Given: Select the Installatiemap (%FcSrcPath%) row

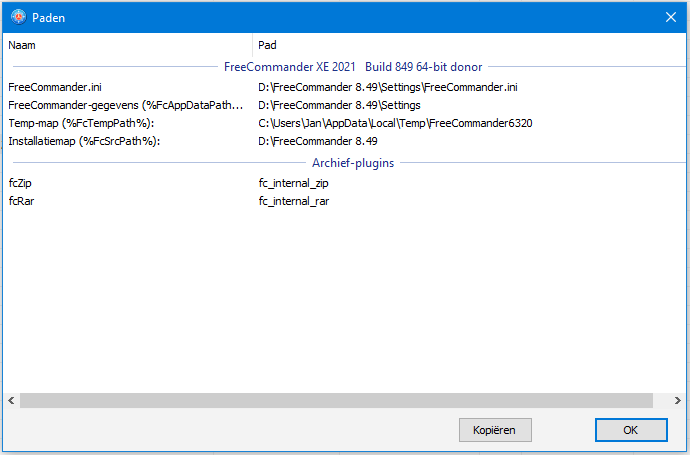Looking at the screenshot, I should [x=84, y=141].
